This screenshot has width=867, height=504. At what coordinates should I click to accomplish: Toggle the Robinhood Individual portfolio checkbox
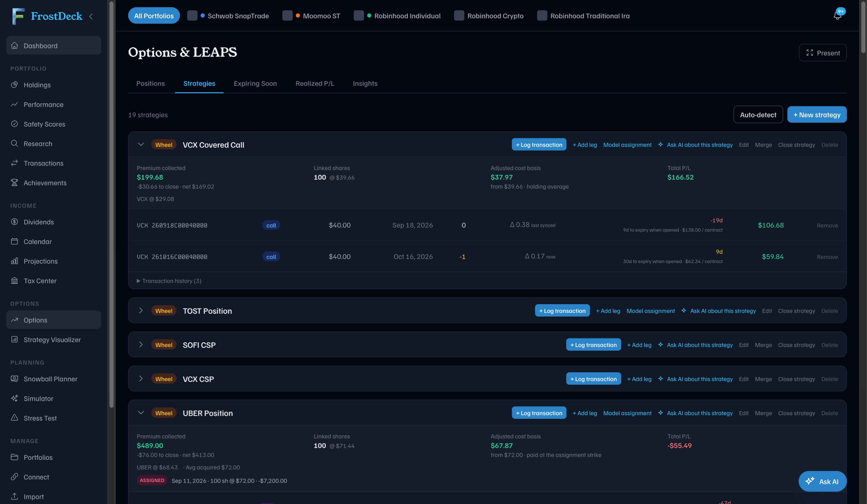(x=359, y=16)
